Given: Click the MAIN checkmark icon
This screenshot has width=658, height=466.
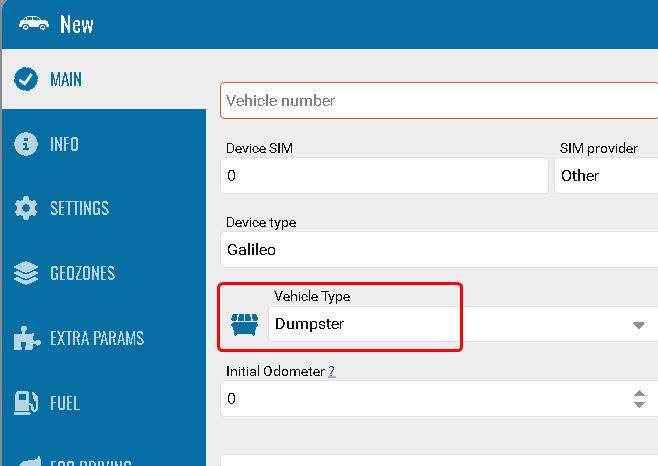Looking at the screenshot, I should coord(26,80).
